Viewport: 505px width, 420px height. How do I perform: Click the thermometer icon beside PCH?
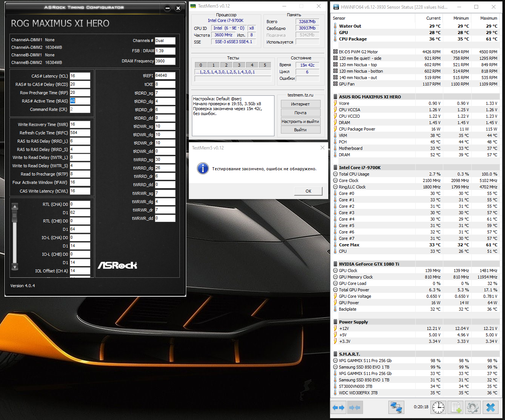coord(335,142)
